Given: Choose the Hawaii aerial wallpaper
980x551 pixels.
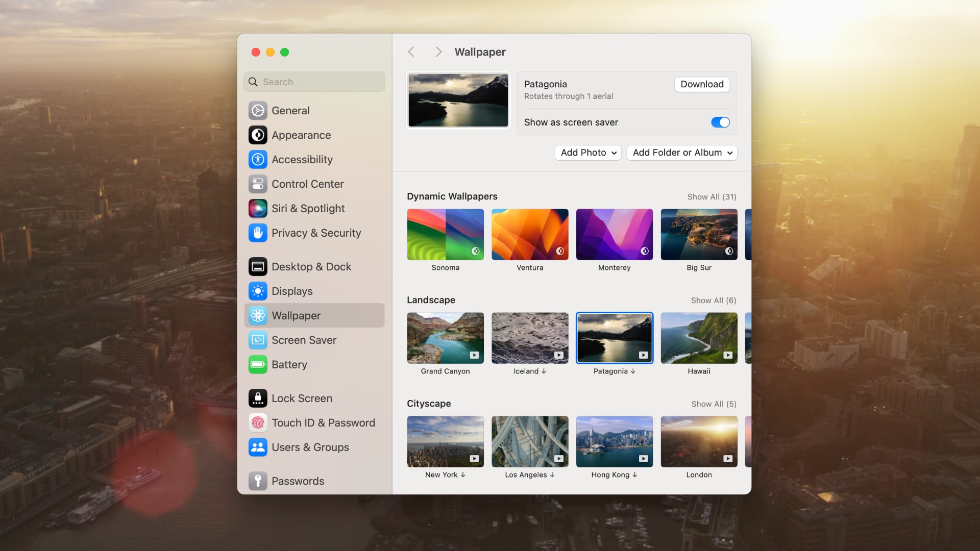Looking at the screenshot, I should coord(699,338).
